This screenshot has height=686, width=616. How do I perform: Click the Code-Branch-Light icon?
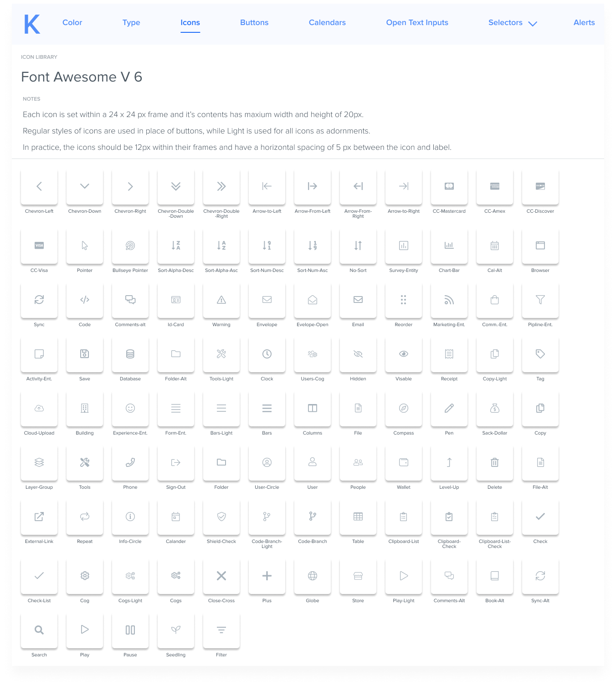pyautogui.click(x=267, y=517)
